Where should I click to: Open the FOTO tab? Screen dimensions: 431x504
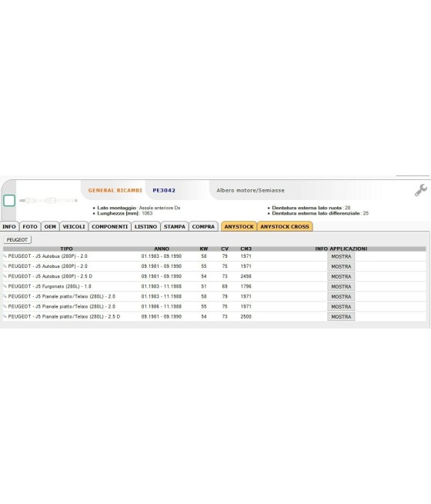[x=30, y=226]
